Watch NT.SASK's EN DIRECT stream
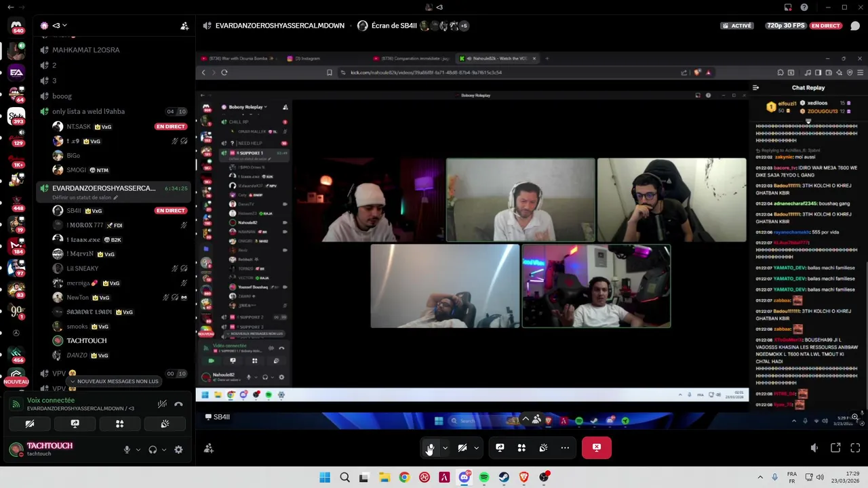This screenshot has width=868, height=488. (x=170, y=127)
